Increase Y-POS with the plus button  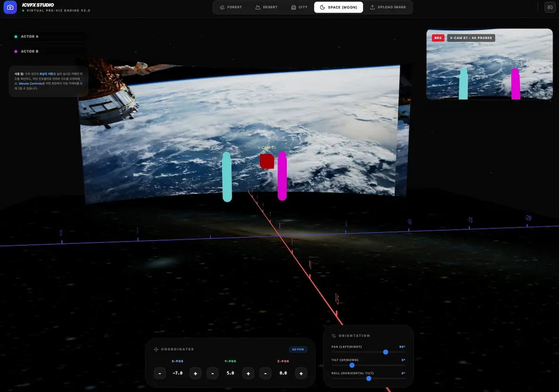248,373
